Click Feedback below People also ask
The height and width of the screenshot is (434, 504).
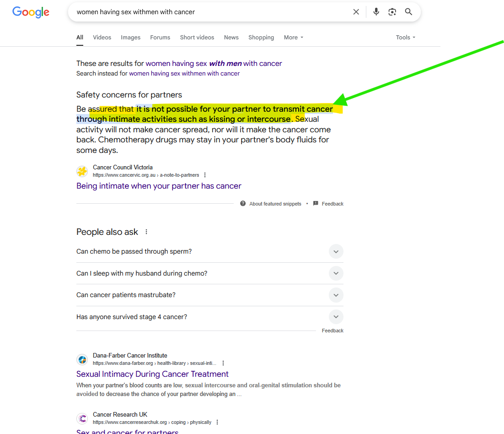[x=332, y=331]
